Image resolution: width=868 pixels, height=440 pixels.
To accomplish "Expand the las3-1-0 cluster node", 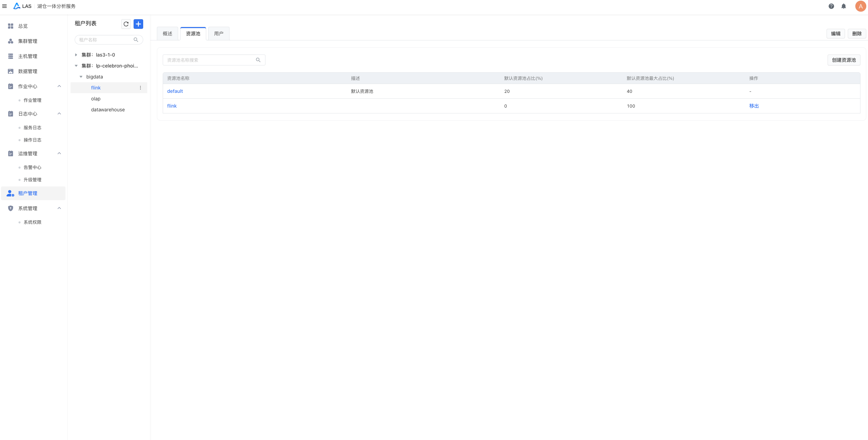I will pos(76,55).
